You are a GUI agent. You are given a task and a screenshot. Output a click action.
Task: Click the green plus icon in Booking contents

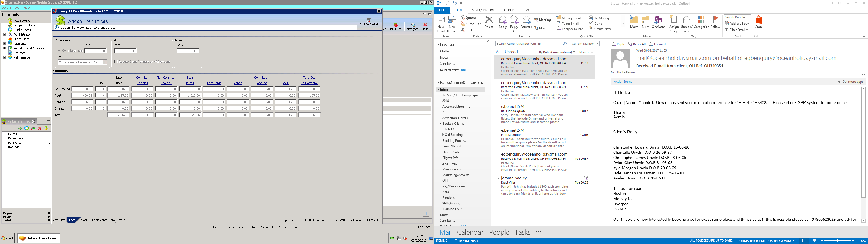coord(20,129)
